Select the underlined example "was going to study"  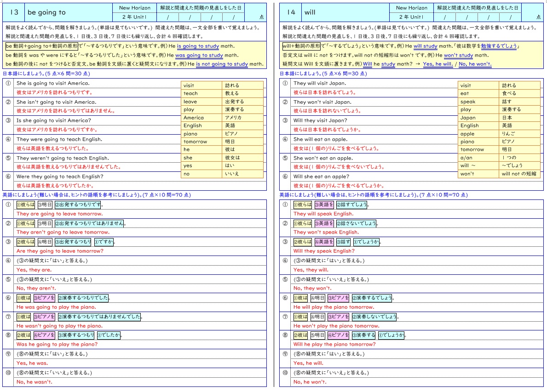tap(199, 55)
